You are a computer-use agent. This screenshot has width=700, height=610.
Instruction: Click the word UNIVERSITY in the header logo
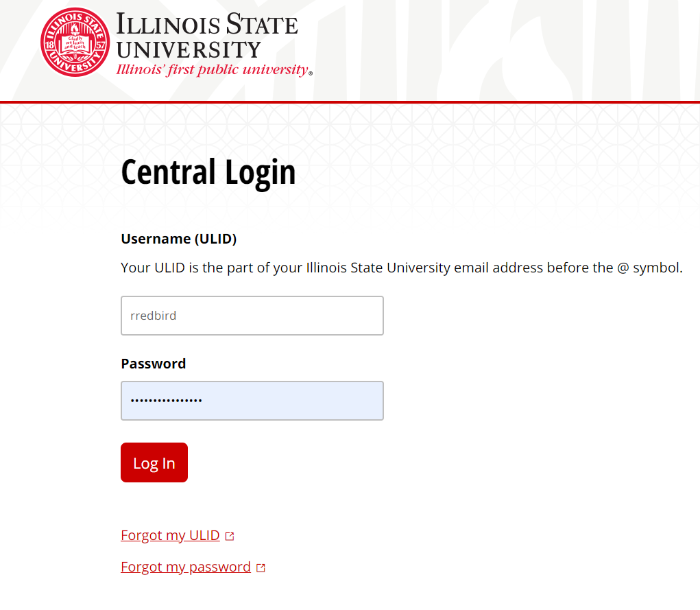click(189, 49)
